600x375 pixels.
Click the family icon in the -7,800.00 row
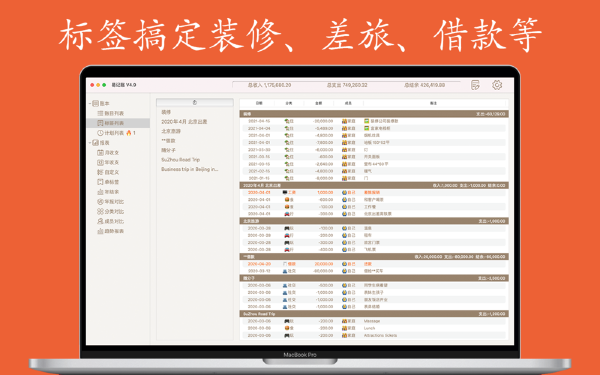(x=344, y=142)
